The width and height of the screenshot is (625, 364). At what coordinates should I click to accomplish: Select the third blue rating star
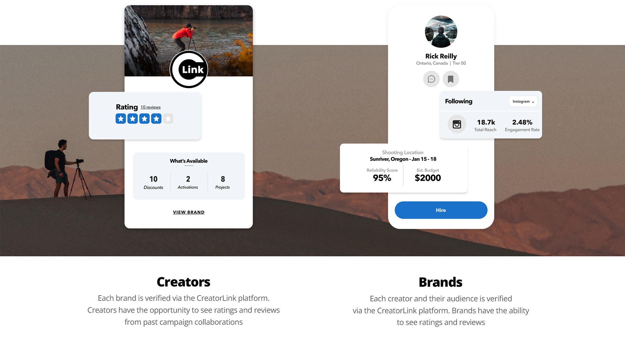[x=145, y=119]
